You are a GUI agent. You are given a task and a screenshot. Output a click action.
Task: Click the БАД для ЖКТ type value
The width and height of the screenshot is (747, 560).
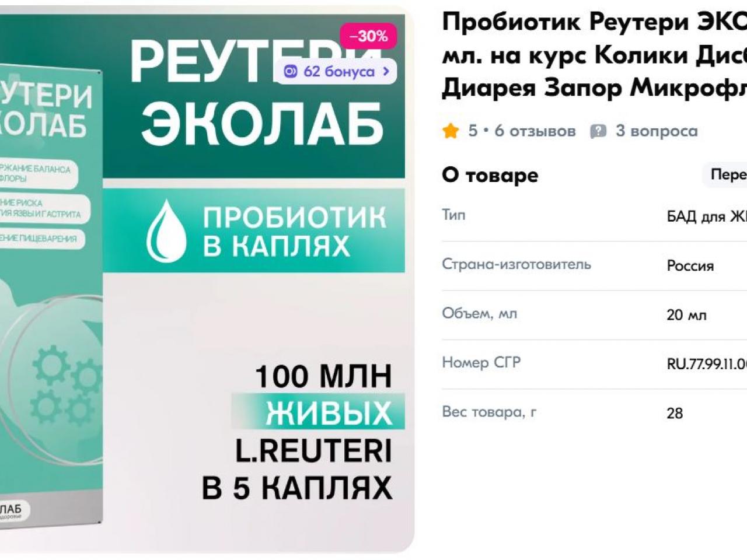click(707, 216)
